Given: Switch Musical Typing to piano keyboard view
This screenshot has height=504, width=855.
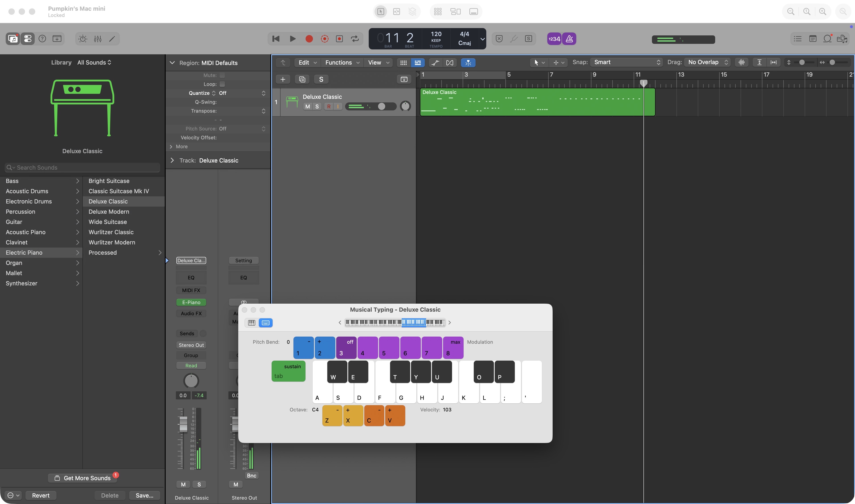Looking at the screenshot, I should (x=251, y=323).
